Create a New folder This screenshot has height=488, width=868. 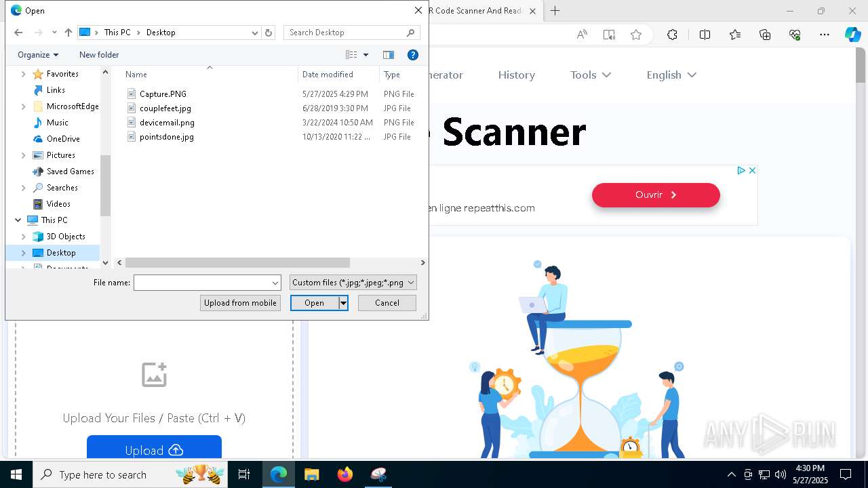pyautogui.click(x=99, y=55)
